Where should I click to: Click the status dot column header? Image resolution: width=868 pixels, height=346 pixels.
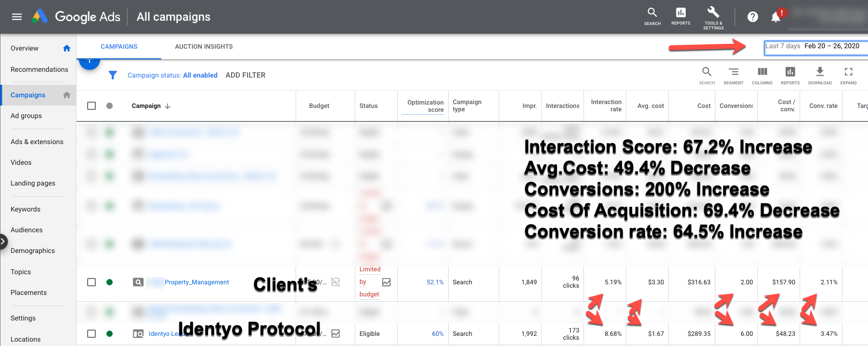pos(109,106)
